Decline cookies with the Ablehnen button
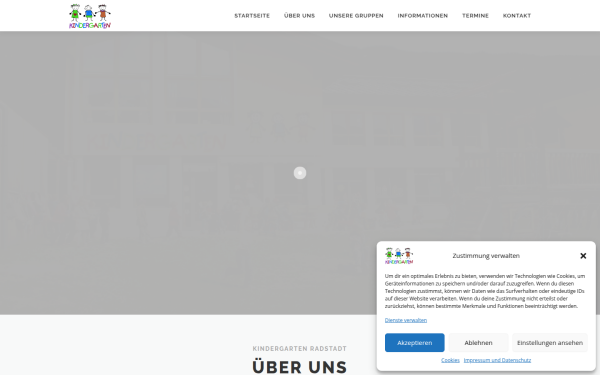This screenshot has width=600, height=375. pos(478,342)
